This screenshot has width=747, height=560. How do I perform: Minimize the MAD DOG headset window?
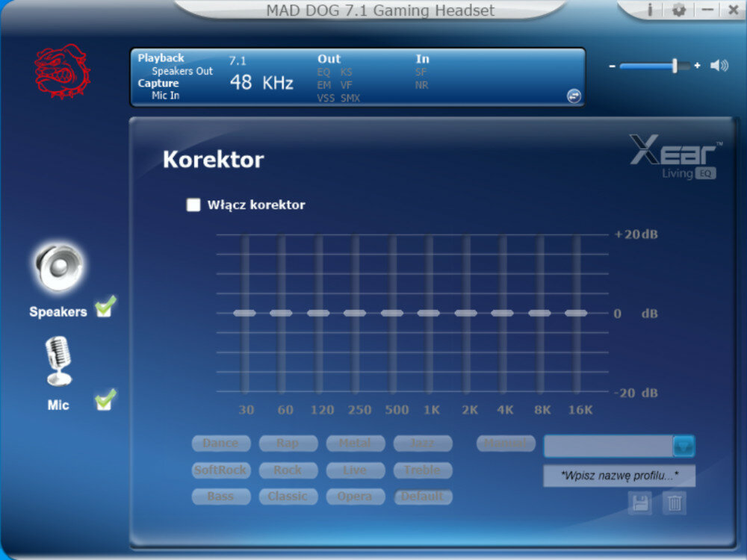coord(707,10)
